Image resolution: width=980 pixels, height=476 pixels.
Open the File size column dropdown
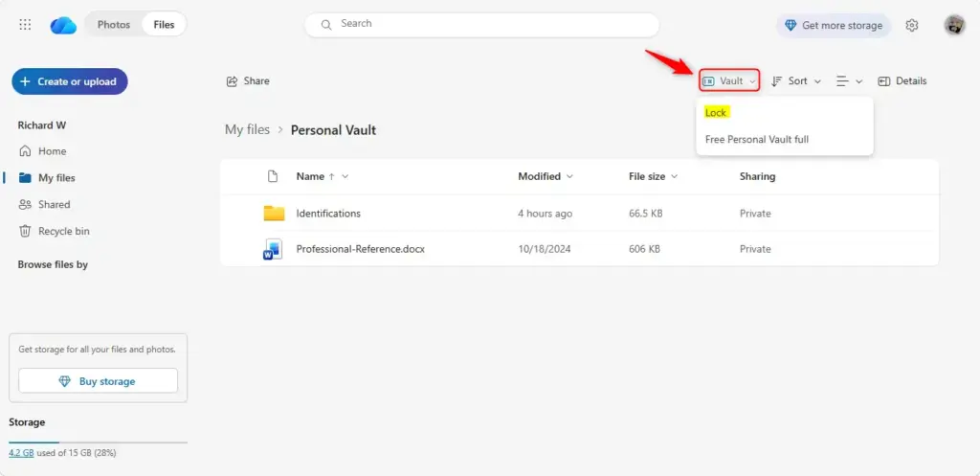653,176
